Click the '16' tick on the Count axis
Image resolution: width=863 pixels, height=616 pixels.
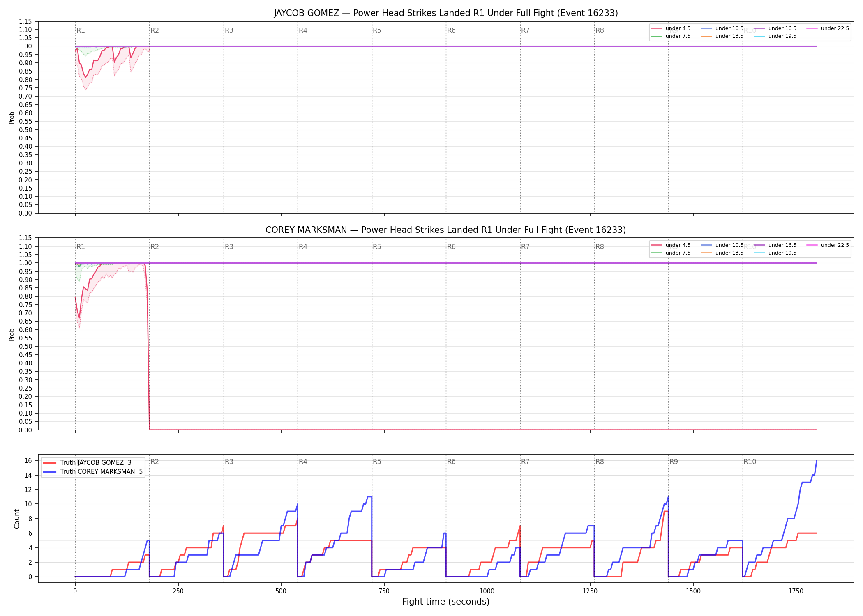pos(28,461)
